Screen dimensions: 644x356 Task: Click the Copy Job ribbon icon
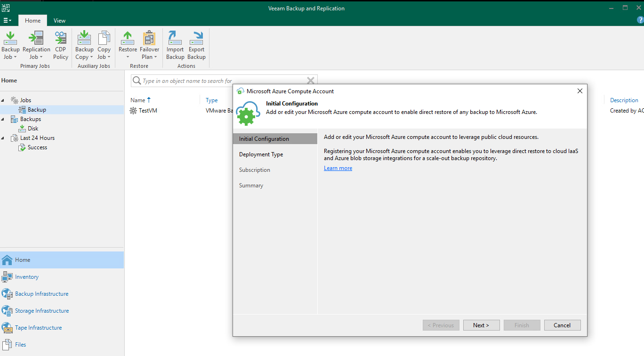pos(104,38)
